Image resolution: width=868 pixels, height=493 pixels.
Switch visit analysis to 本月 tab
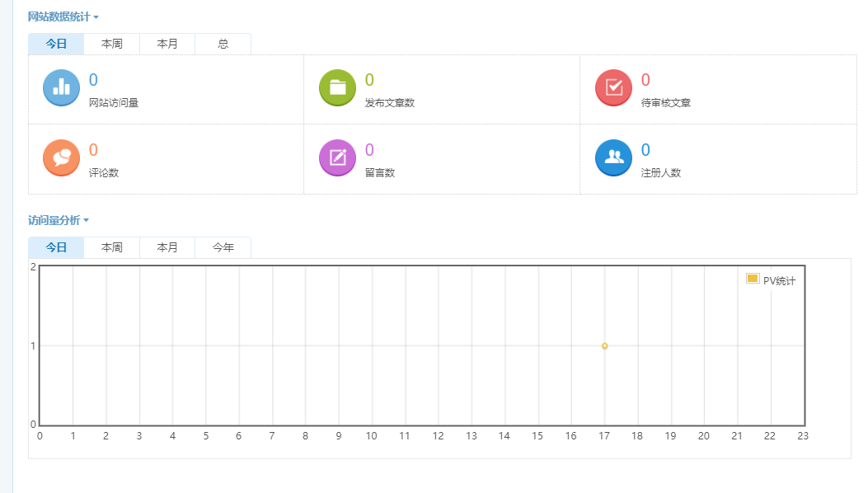coord(167,247)
